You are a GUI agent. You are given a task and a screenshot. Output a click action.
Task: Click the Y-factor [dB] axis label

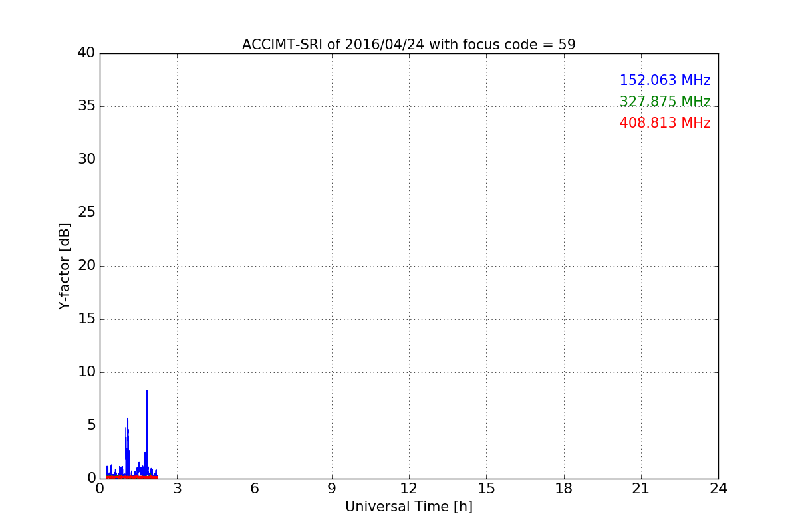click(x=65, y=266)
